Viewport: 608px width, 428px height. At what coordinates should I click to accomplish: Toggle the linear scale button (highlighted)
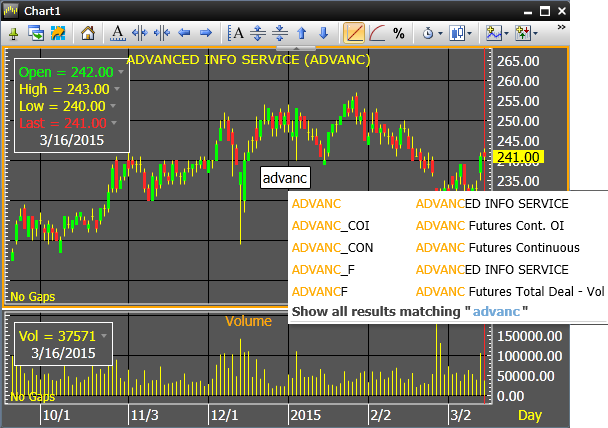click(x=354, y=33)
